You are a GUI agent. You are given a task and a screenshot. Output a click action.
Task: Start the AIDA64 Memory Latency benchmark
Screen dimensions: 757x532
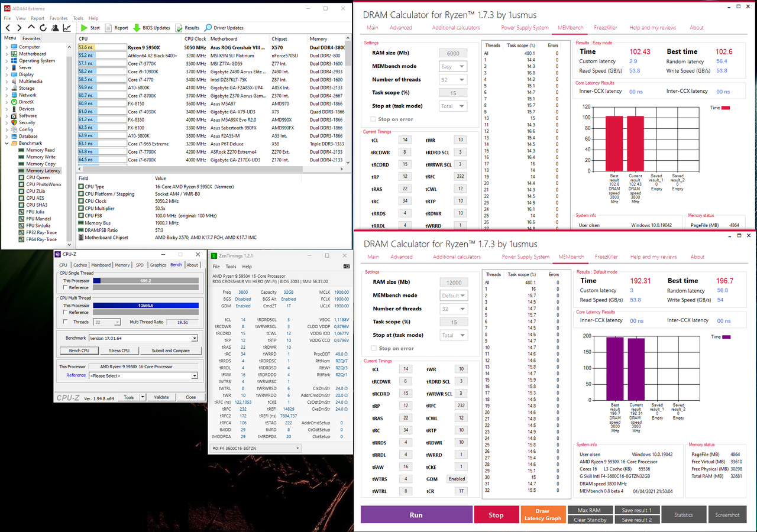(90, 28)
